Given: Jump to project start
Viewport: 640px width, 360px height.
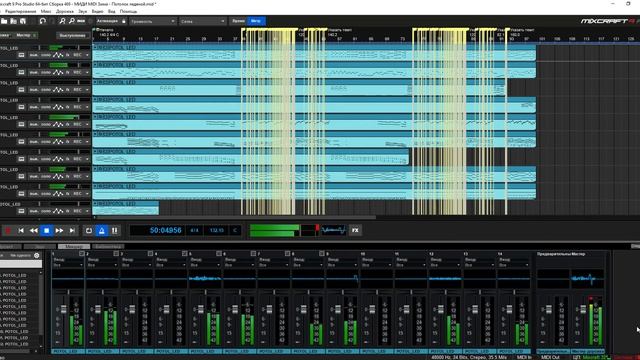Looking at the screenshot, I should coord(21,231).
